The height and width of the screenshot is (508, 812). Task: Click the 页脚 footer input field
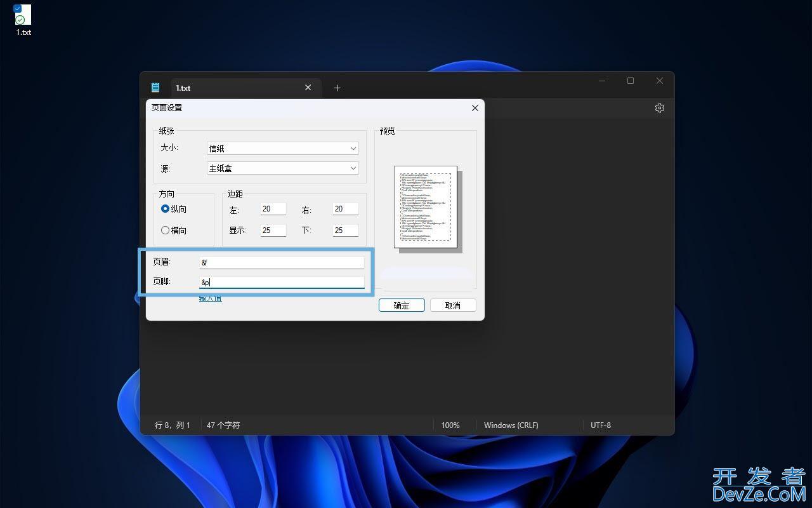point(282,282)
